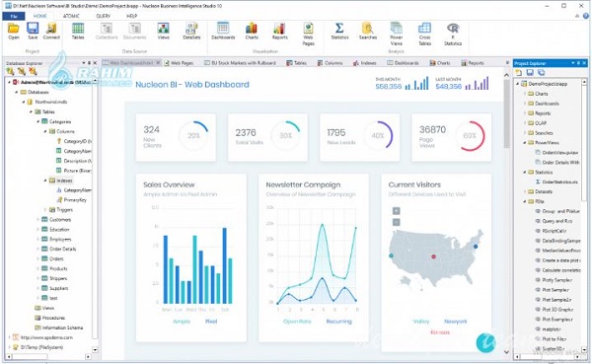Open the Reports document tab
This screenshot has height=364, width=592.
pyautogui.click(x=473, y=63)
